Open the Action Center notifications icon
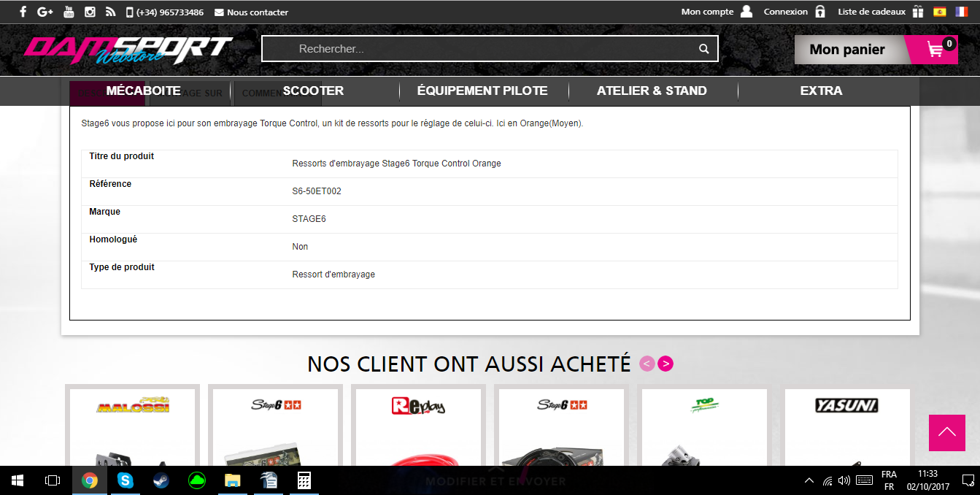This screenshot has width=980, height=495. (968, 480)
